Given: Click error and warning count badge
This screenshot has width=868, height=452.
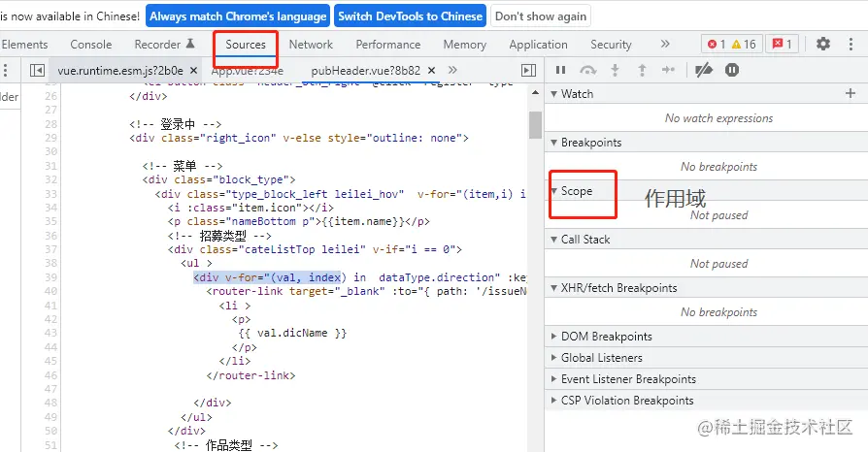Looking at the screenshot, I should click(732, 45).
